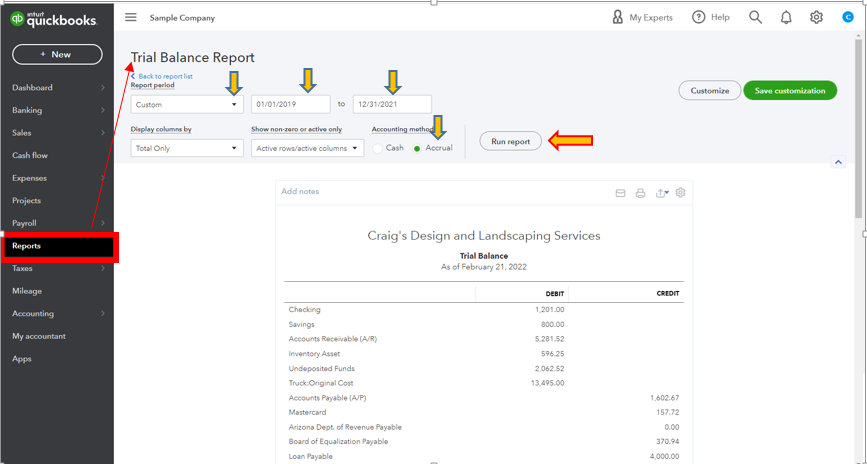Click the print report icon
Screen dimensions: 867x464
pyautogui.click(x=640, y=193)
